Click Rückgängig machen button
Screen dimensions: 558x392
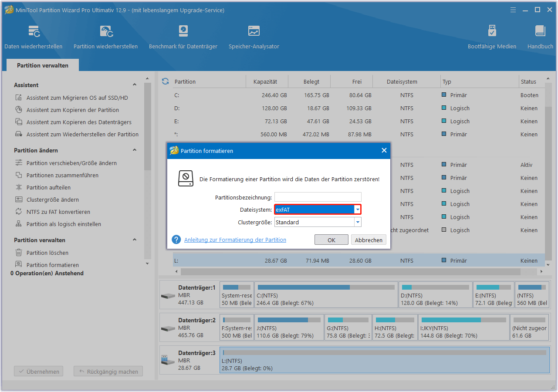tap(108, 372)
